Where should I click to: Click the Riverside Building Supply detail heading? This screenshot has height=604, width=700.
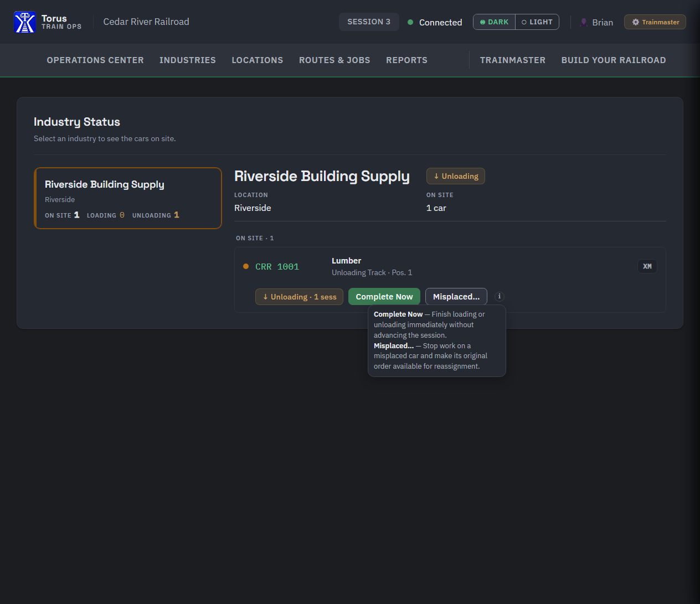point(322,176)
